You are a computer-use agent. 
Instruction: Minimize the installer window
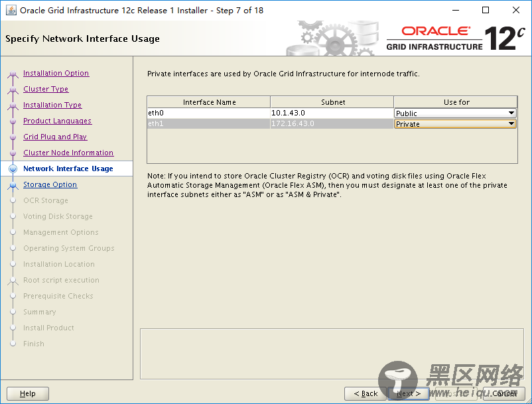click(456, 10)
